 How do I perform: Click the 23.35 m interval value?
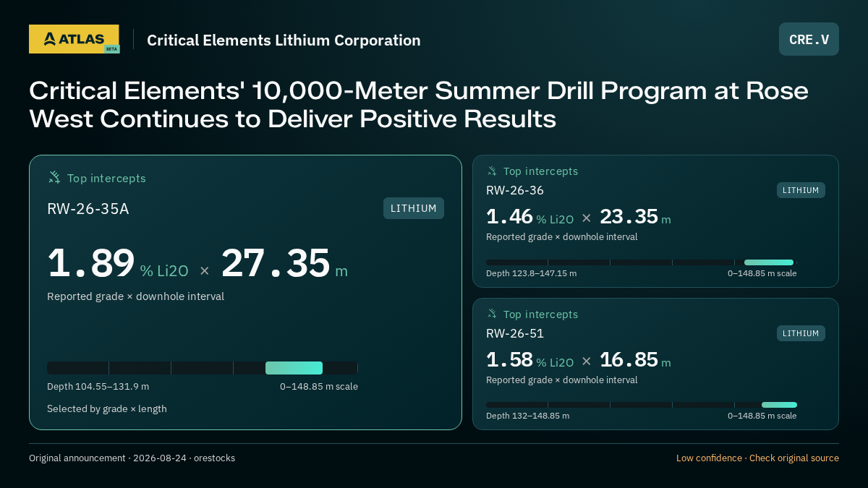click(x=635, y=217)
